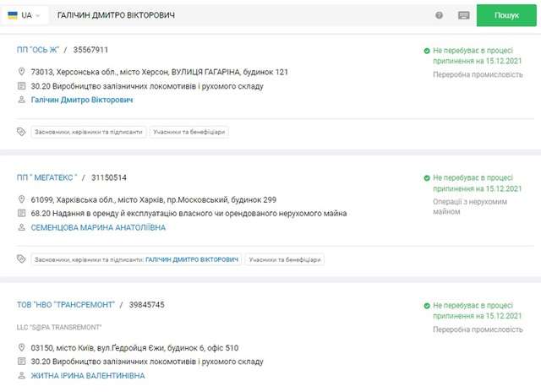Click the tag icon under ПП МЕГАТЕКС
This screenshot has width=541, height=392.
point(22,259)
